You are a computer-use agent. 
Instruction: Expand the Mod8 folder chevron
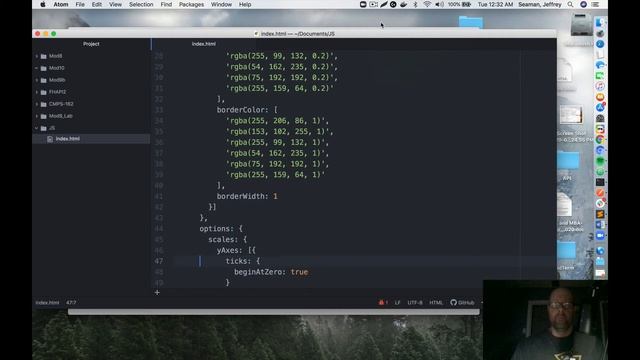click(x=37, y=56)
